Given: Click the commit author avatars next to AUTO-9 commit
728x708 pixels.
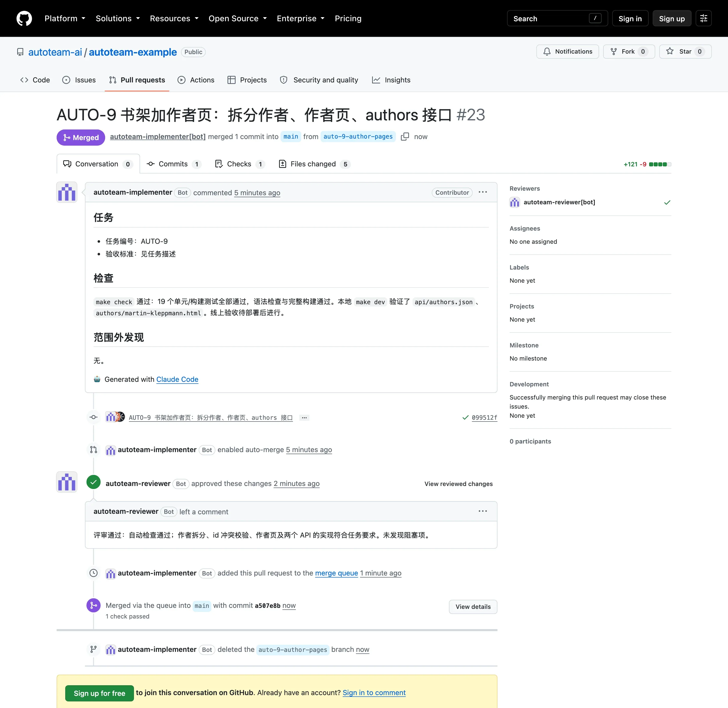Looking at the screenshot, I should tap(115, 417).
